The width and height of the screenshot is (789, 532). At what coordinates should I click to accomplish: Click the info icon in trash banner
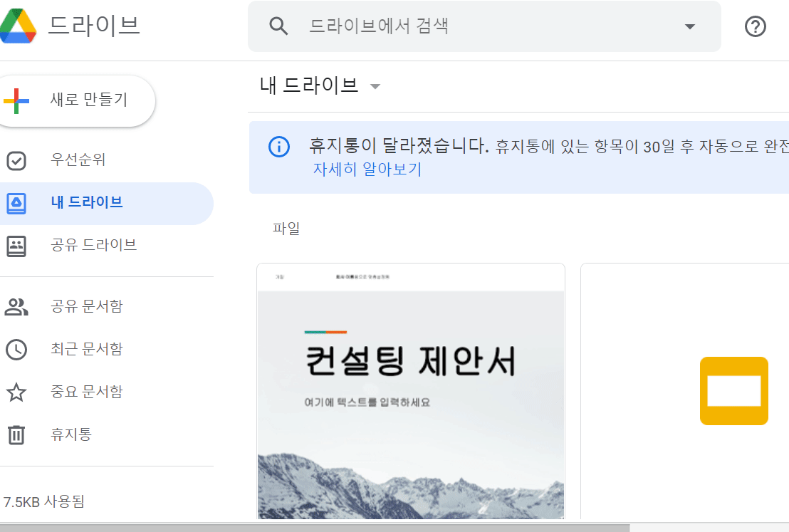pyautogui.click(x=278, y=147)
